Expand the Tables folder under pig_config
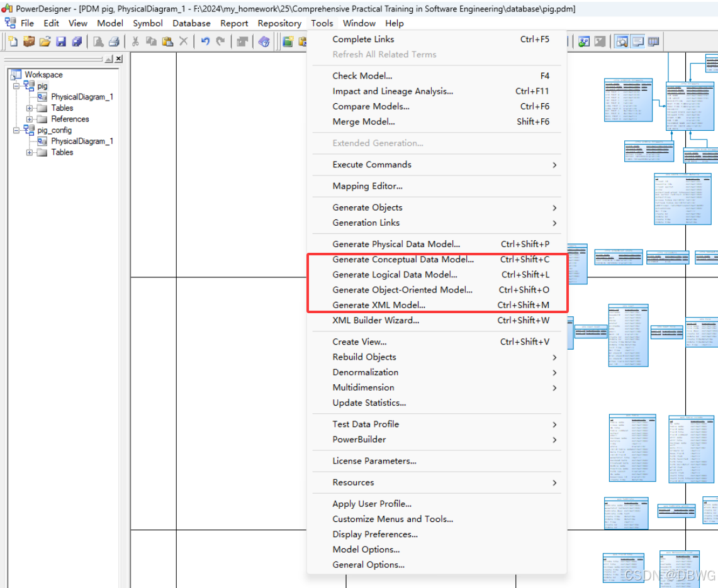Image resolution: width=718 pixels, height=588 pixels. [x=30, y=152]
